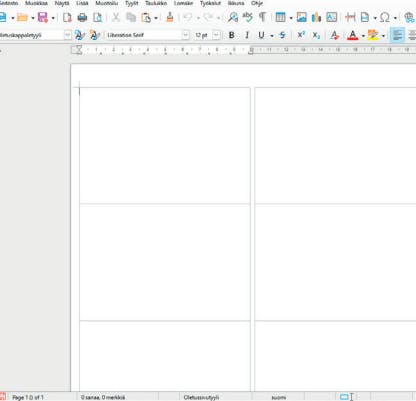Toggle Italic formatting

pyautogui.click(x=247, y=35)
